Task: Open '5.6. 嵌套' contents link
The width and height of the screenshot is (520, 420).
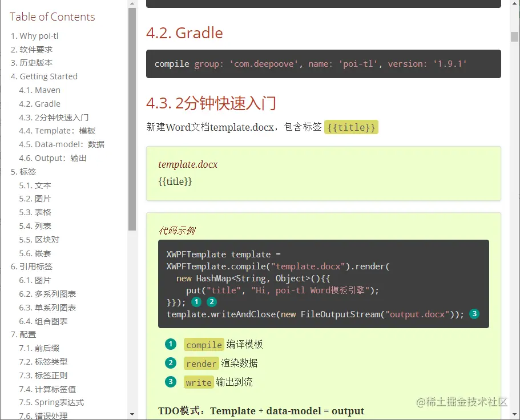Action: point(35,253)
